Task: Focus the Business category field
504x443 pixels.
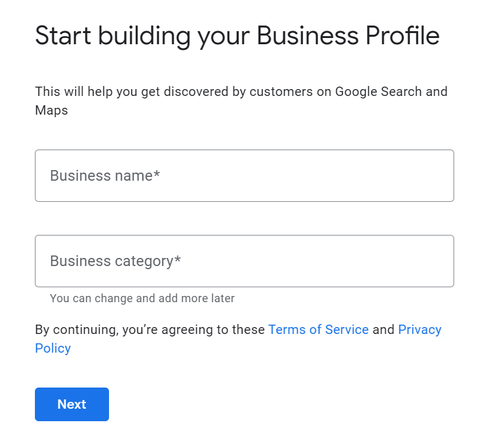Action: (244, 261)
